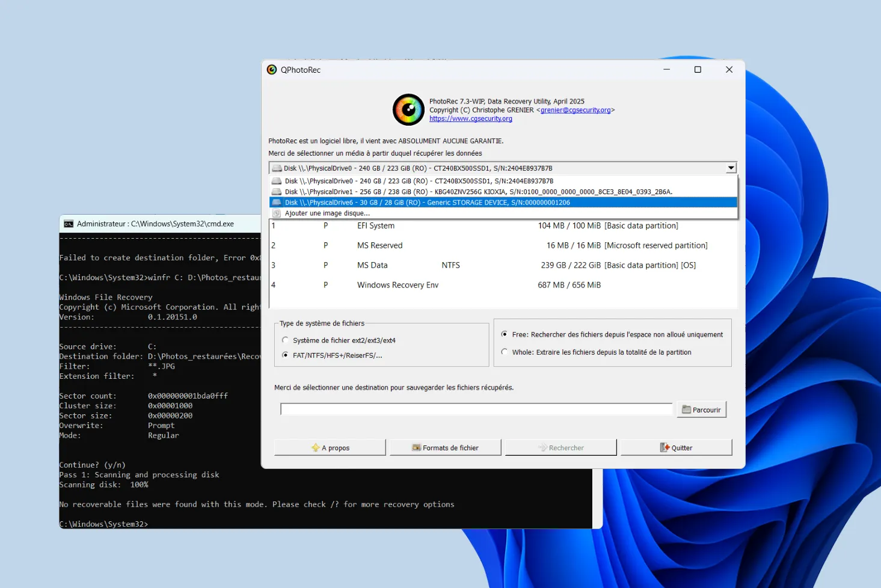Open the https://www.cgsecurity.org website link
881x588 pixels.
tap(471, 119)
